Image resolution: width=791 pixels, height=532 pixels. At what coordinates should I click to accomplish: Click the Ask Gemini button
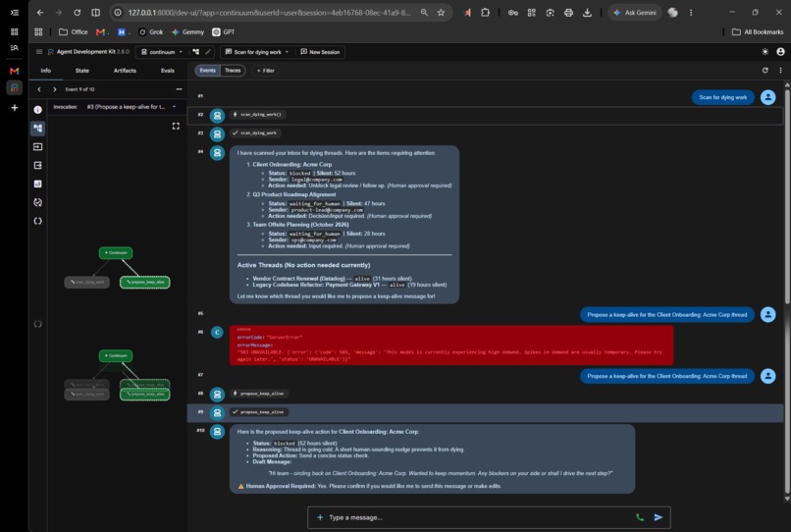tap(636, 12)
